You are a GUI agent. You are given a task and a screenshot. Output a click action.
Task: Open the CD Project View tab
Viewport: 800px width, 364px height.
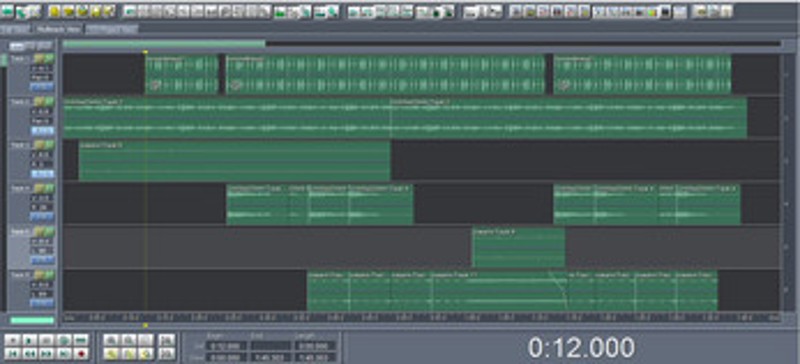(x=111, y=29)
